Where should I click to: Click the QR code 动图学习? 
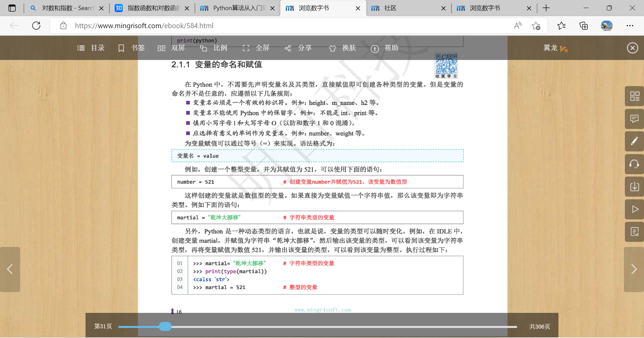pyautogui.click(x=446, y=66)
